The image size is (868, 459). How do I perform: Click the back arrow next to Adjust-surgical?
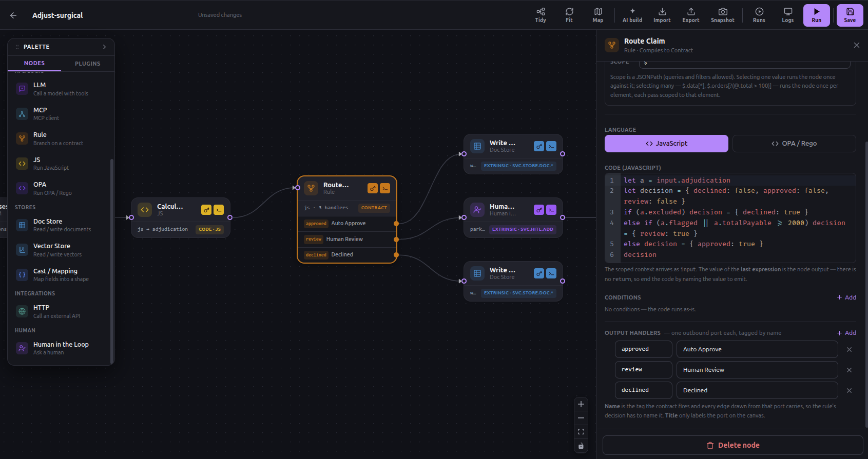pyautogui.click(x=13, y=15)
